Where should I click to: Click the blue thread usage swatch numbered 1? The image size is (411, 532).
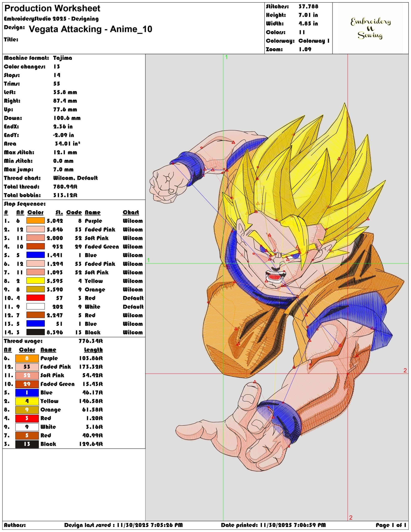tap(27, 393)
